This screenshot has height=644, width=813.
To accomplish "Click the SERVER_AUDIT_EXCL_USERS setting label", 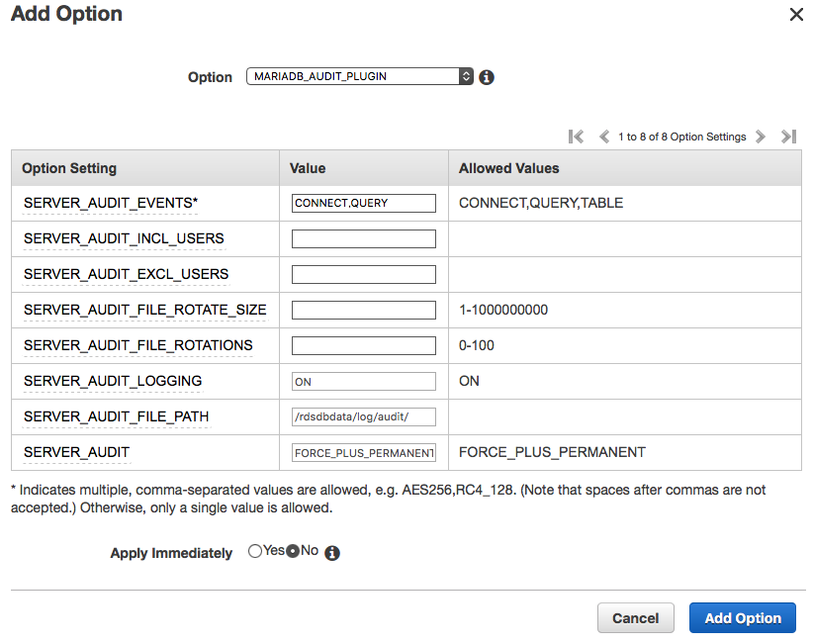I will pyautogui.click(x=126, y=274).
